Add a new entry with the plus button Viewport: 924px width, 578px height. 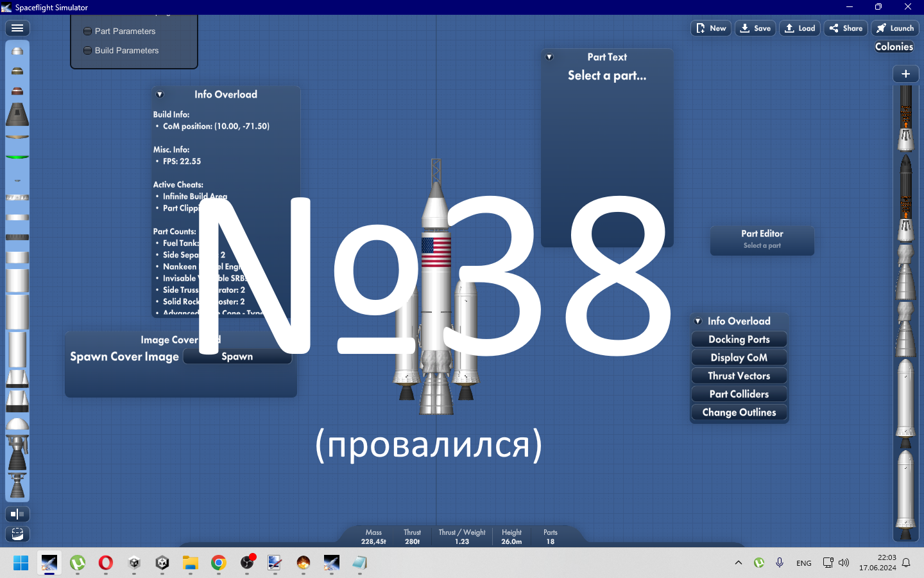pyautogui.click(x=905, y=74)
